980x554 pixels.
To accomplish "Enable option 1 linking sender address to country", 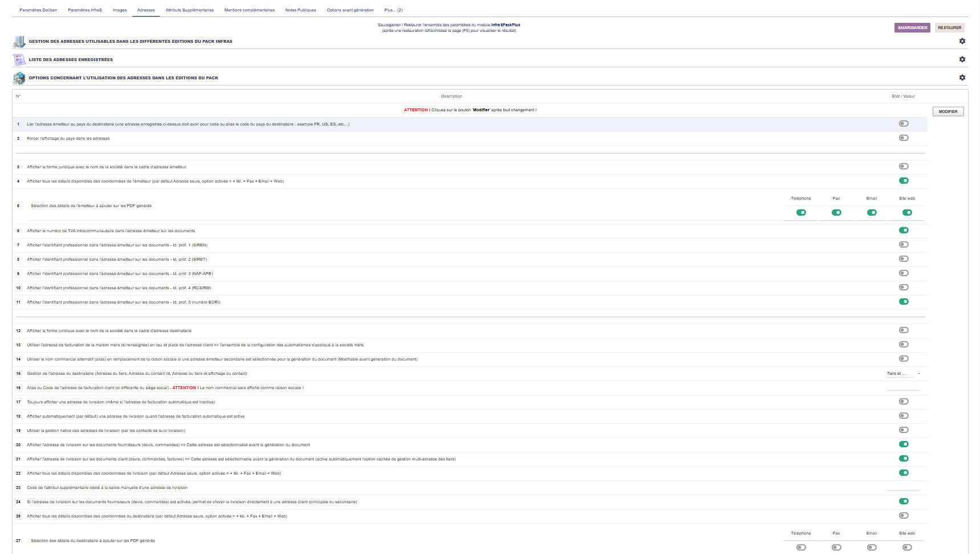I will click(903, 124).
